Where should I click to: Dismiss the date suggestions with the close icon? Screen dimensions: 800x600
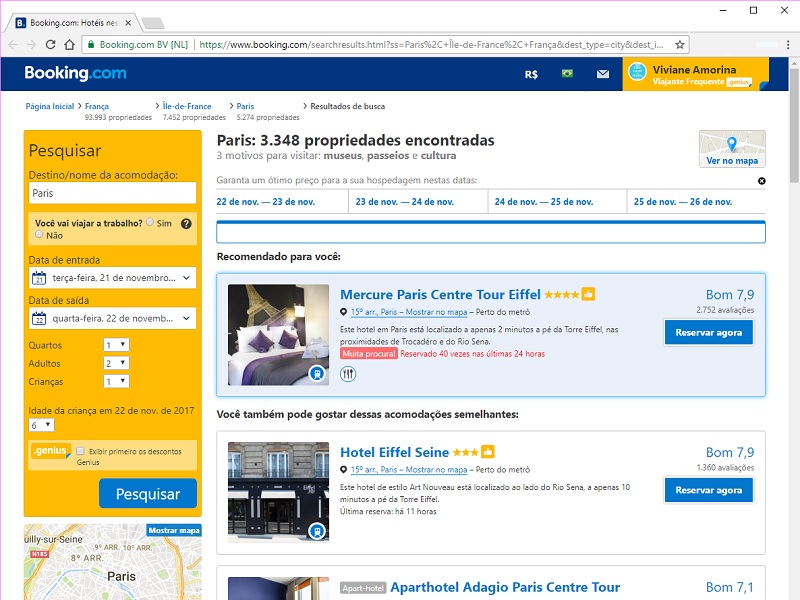click(761, 181)
